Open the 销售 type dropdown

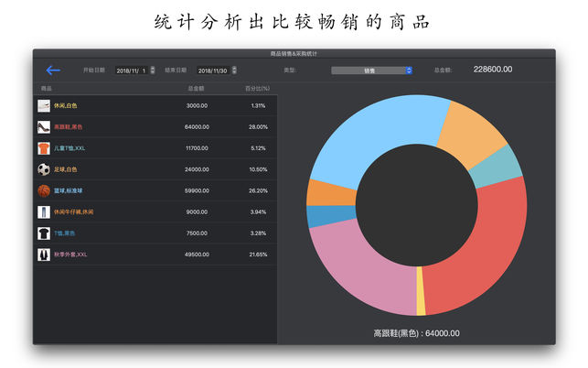tap(371, 70)
